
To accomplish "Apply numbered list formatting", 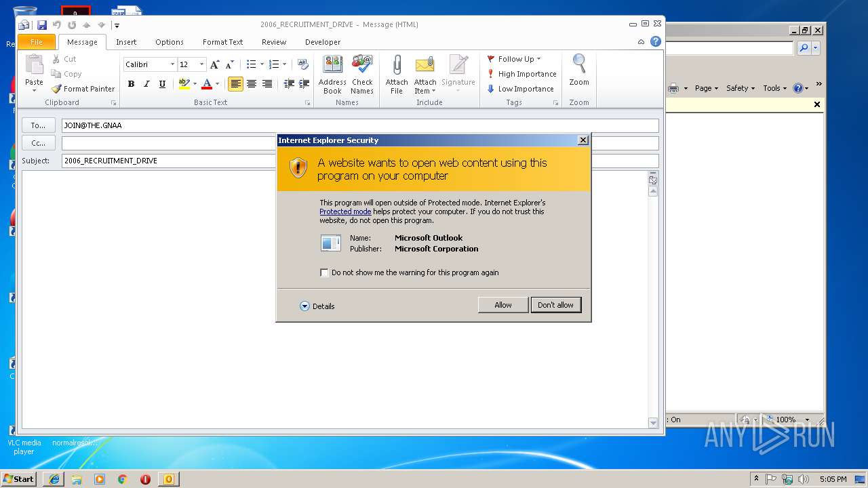I will [x=274, y=64].
